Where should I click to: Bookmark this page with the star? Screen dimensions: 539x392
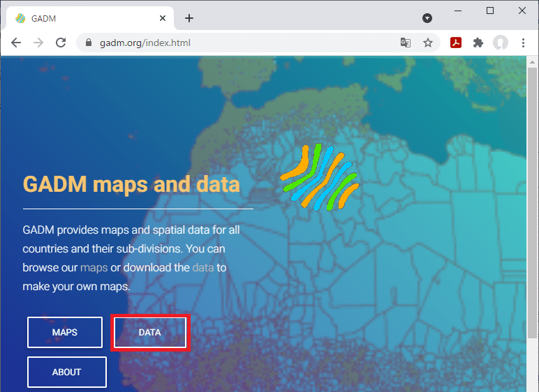click(x=427, y=43)
